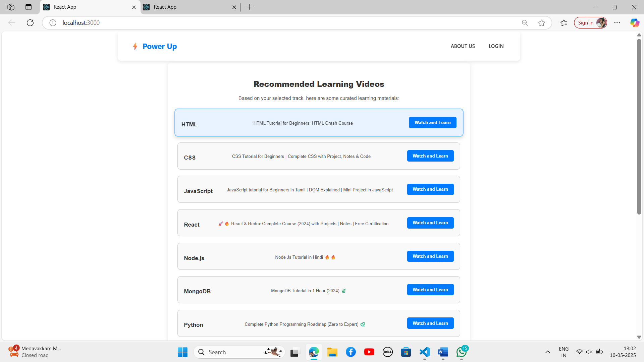Click the zoom magnifier icon in address bar
The image size is (644, 362).
pyautogui.click(x=525, y=23)
